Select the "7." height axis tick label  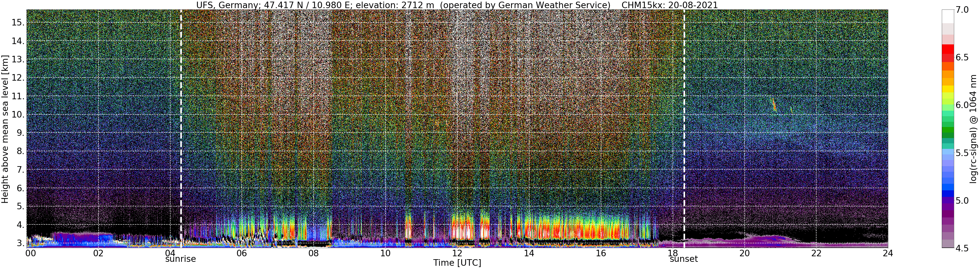pyautogui.click(x=20, y=169)
